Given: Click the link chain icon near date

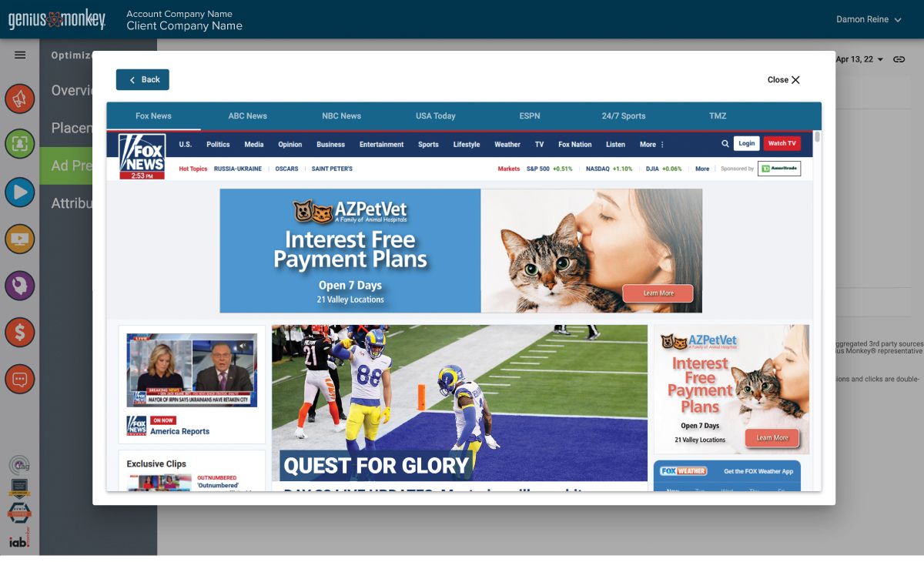Looking at the screenshot, I should 899,59.
